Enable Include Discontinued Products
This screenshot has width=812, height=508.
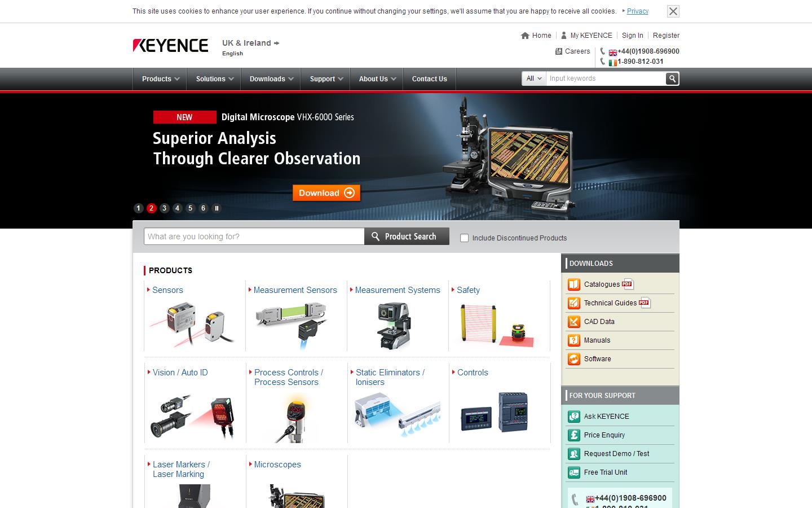pyautogui.click(x=464, y=238)
